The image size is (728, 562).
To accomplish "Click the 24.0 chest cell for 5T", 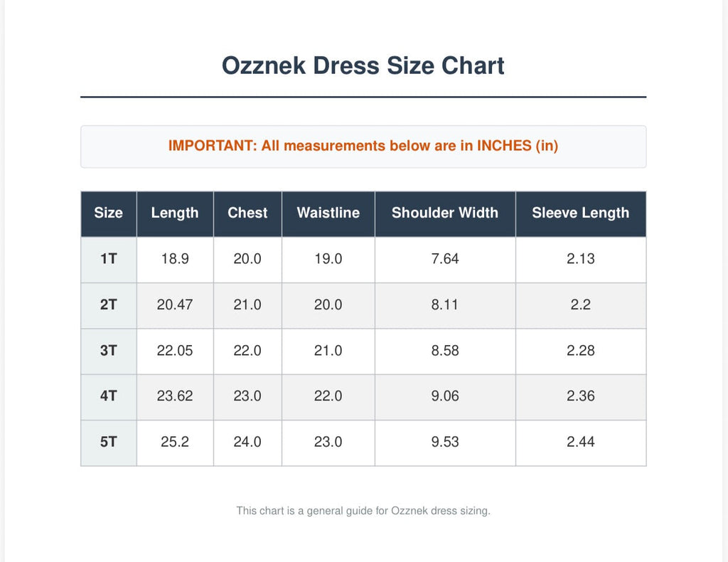I will point(247,443).
